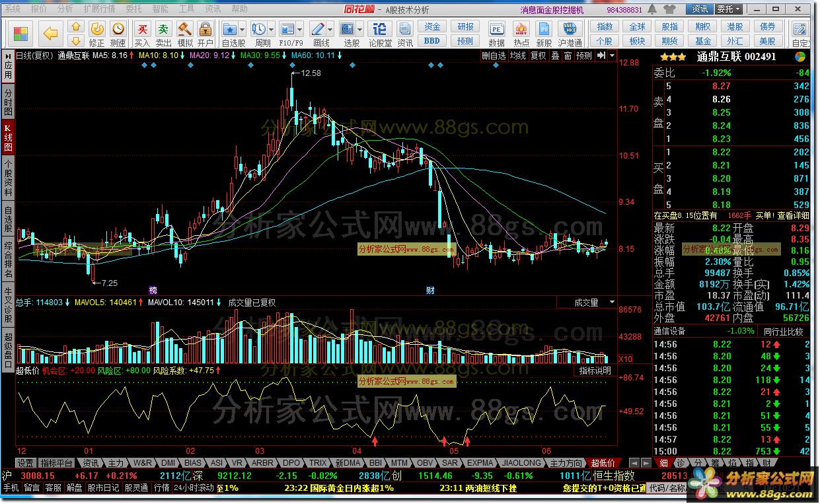Open 模拟 simulated trading
Image resolution: width=820 pixels, height=504 pixels.
(x=185, y=34)
